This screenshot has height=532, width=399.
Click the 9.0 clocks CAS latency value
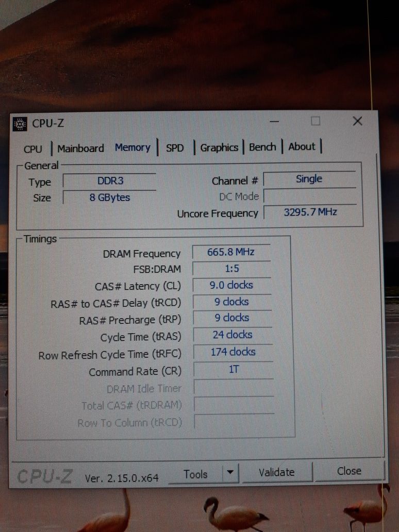pyautogui.click(x=232, y=286)
